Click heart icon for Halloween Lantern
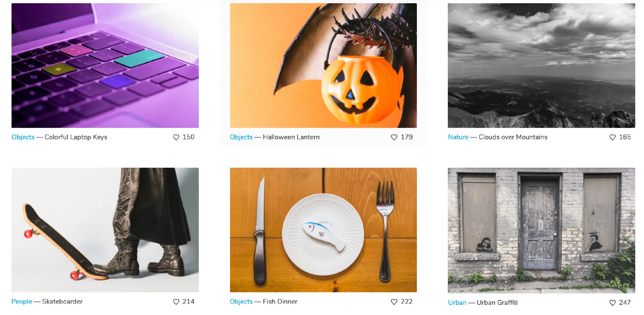Viewport: 644px width, 315px height. 394,137
